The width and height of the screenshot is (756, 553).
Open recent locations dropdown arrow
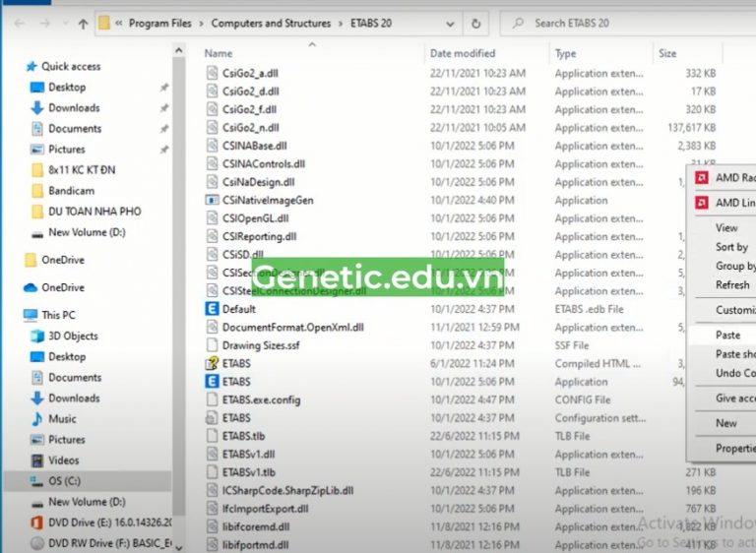[65, 24]
